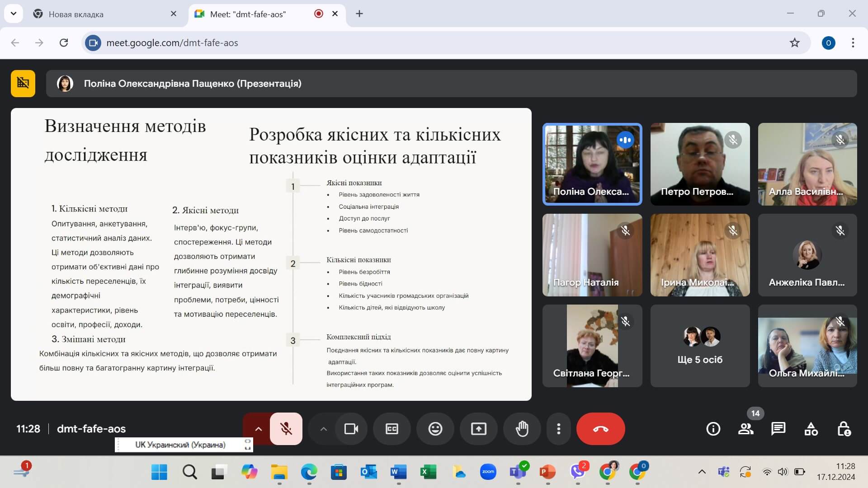Switch to the Новая вкладка tab
The height and width of the screenshot is (488, 868).
coord(104,14)
